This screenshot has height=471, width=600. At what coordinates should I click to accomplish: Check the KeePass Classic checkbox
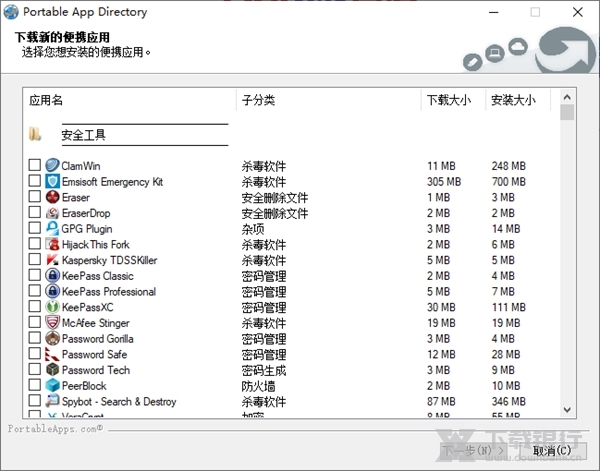tap(35, 275)
